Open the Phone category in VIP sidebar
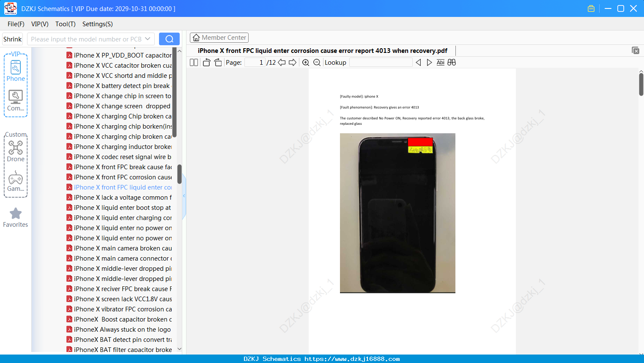 (16, 71)
